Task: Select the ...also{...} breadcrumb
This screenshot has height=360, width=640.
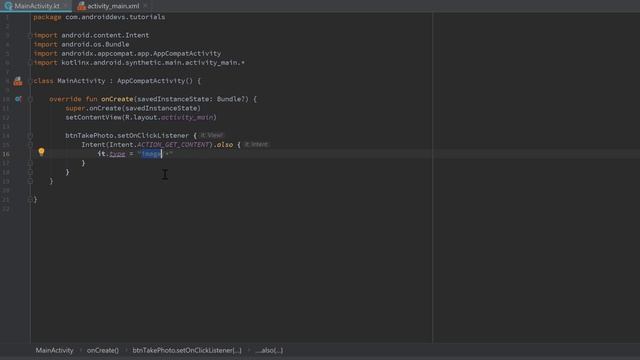Action: tap(269, 350)
